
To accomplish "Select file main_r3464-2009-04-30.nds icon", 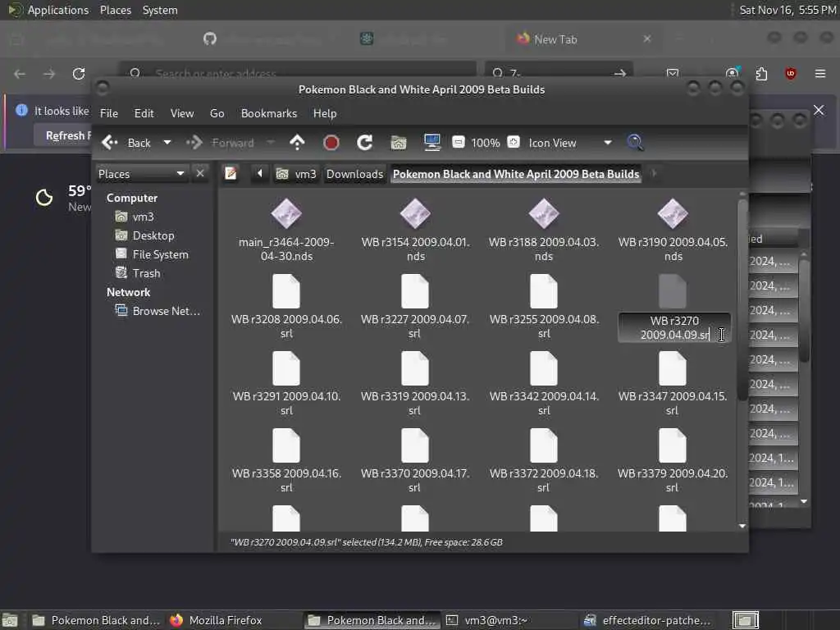I will [286, 214].
